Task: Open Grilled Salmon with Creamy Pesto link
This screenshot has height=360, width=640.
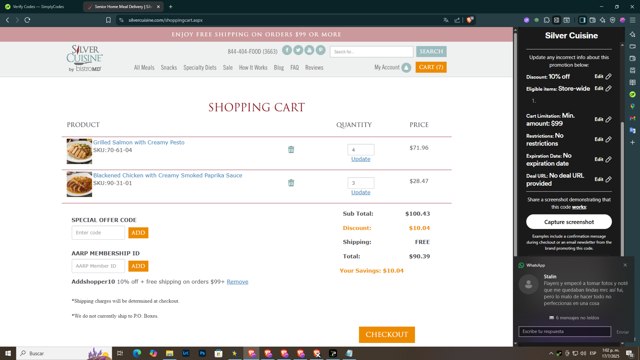Action: point(139,142)
